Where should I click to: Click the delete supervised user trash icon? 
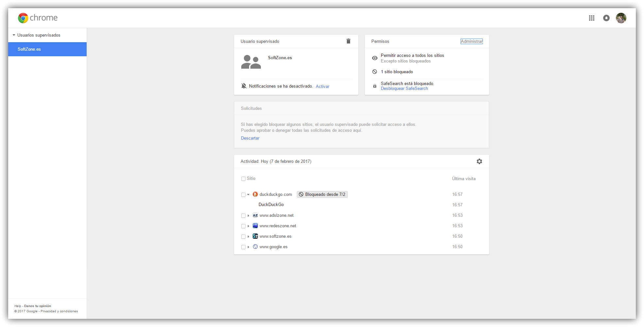point(348,41)
